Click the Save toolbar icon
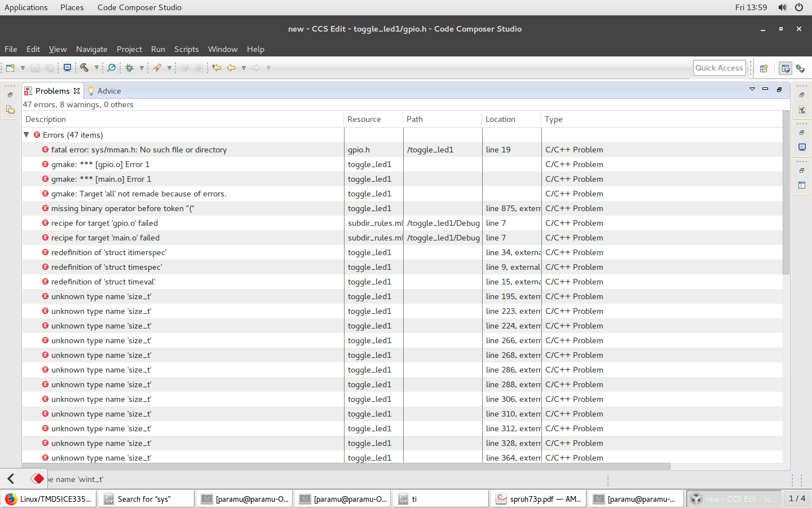This screenshot has height=508, width=812. pyautogui.click(x=35, y=68)
